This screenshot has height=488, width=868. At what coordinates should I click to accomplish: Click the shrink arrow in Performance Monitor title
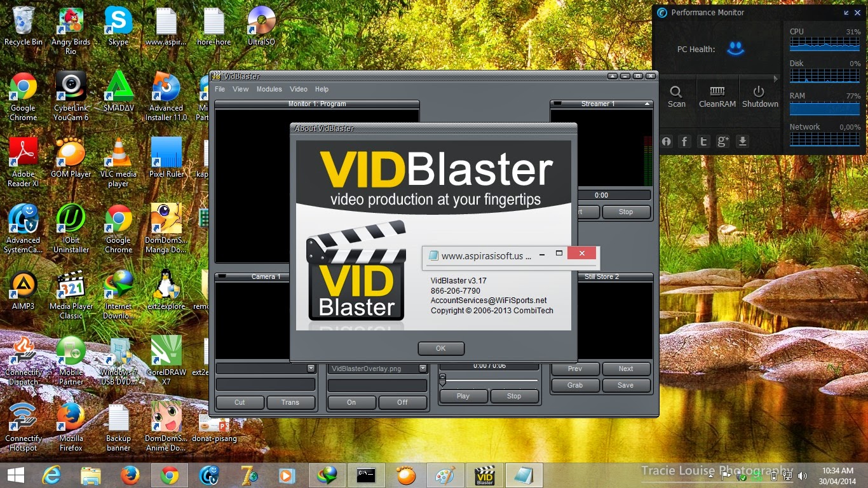coord(846,13)
